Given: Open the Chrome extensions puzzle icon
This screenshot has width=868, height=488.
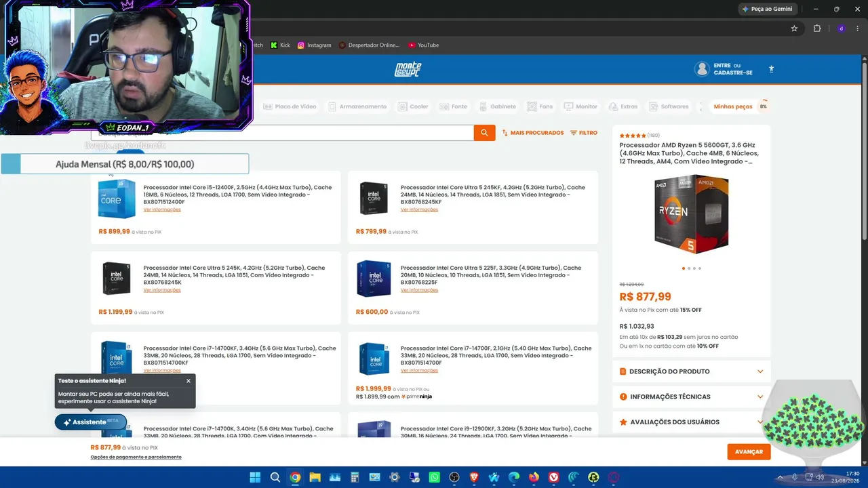Looking at the screenshot, I should (817, 28).
